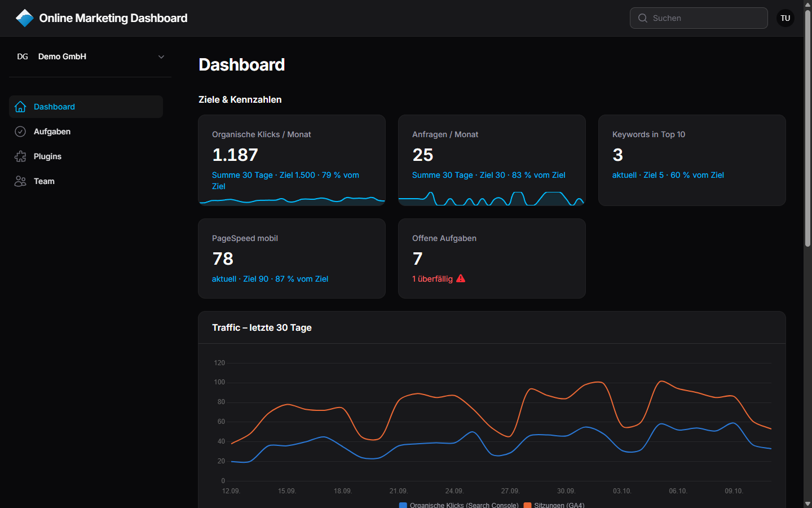Click "aktuell · Ziel 90 · 87 % vom Ziel"
The height and width of the screenshot is (508, 812).
tap(270, 279)
